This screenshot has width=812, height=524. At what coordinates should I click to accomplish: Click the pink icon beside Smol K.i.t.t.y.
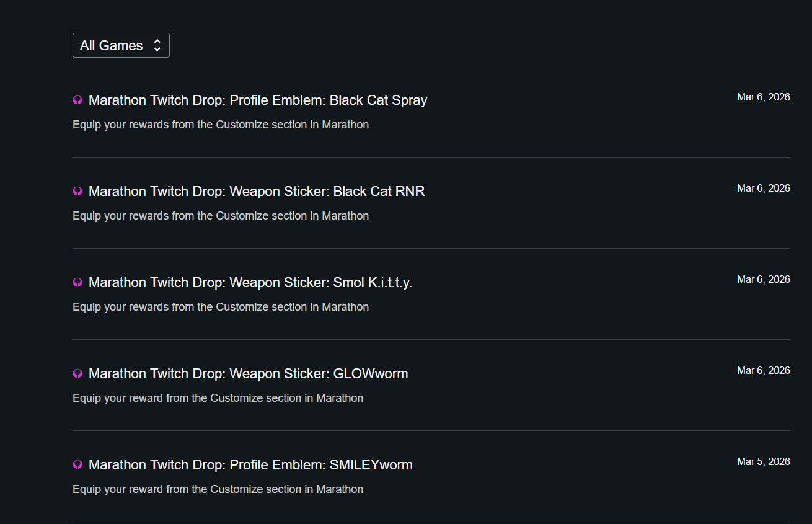click(x=77, y=283)
